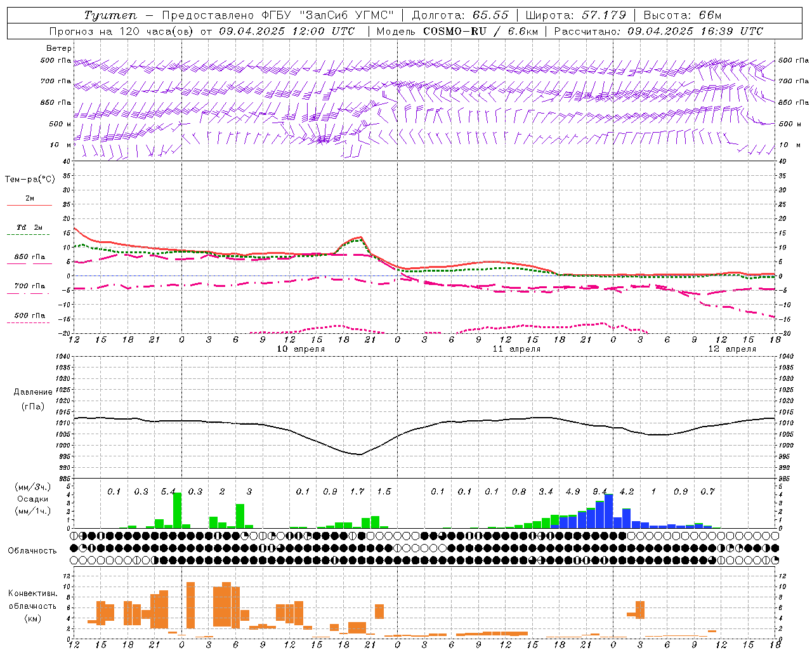Click the station name "Tyumen" in the header
The height and width of the screenshot is (650, 812).
coord(110,15)
